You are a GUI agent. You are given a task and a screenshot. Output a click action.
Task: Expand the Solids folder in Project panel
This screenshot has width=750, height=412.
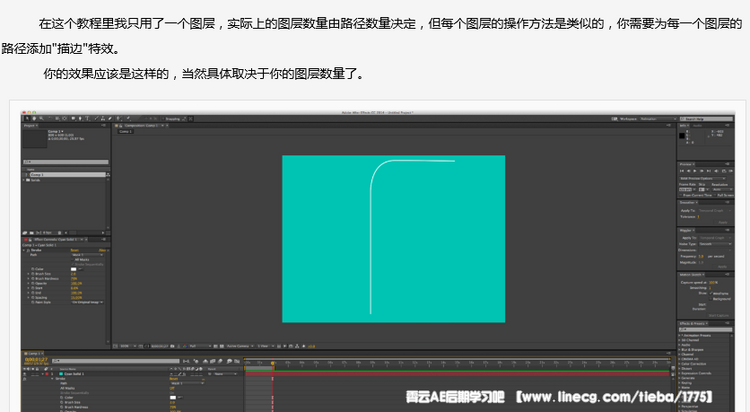pyautogui.click(x=24, y=180)
